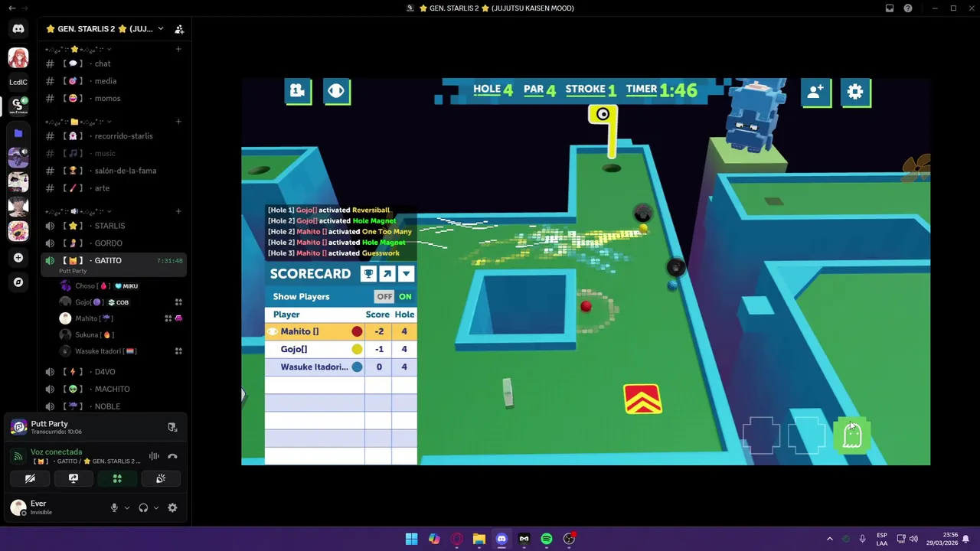Open Discord user settings gear
Viewport: 980px width, 551px height.
coord(172,508)
